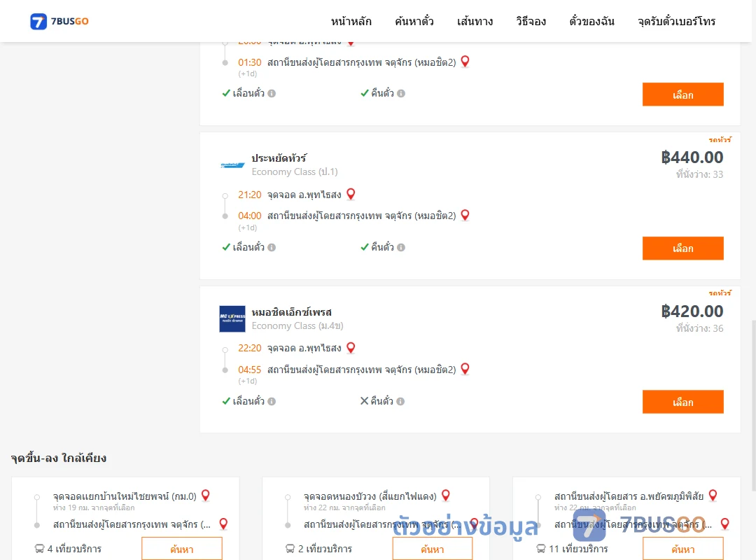Click the ฿420.00 price text
756x560 pixels.
point(692,311)
